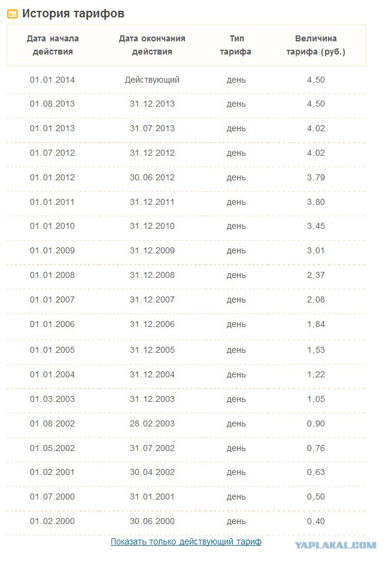Select the end date 28.02.2003
The image size is (392, 563).
tap(152, 423)
